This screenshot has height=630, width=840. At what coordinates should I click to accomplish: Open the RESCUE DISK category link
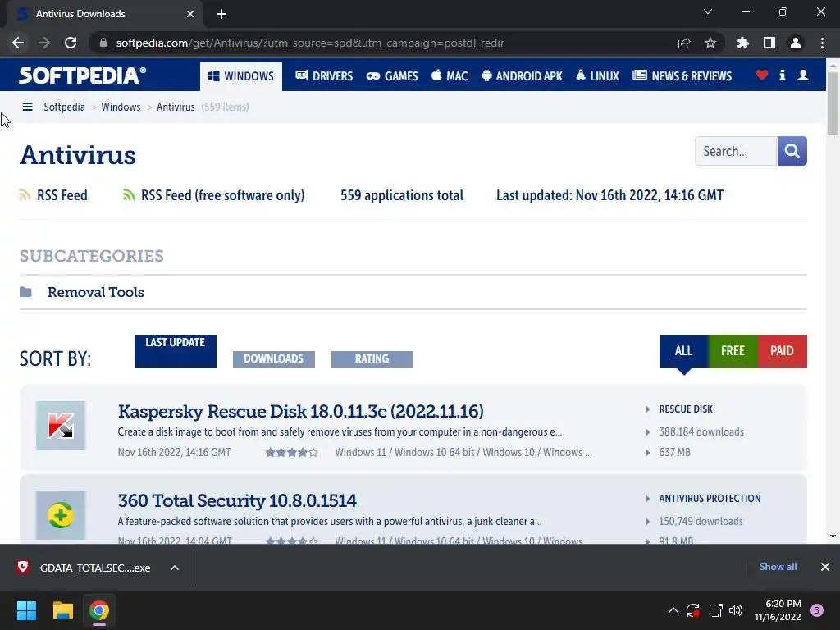686,409
